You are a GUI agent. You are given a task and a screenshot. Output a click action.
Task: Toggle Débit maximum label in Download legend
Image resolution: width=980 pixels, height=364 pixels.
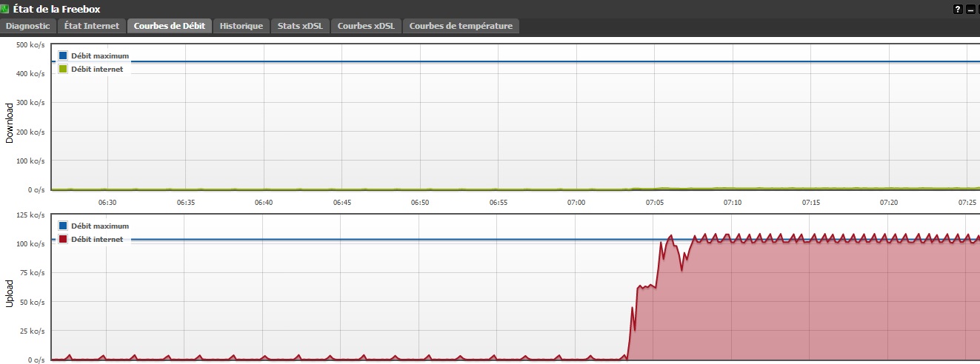pos(100,55)
